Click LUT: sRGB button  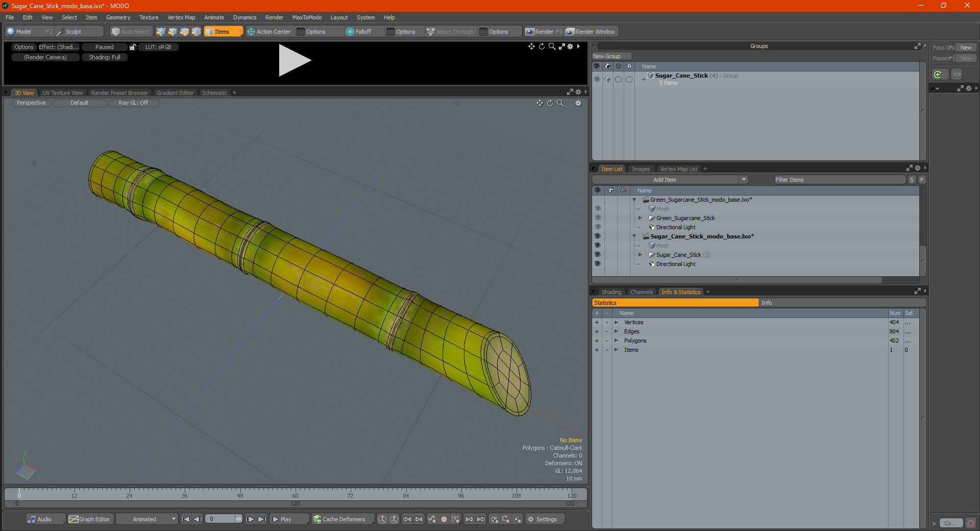[158, 47]
